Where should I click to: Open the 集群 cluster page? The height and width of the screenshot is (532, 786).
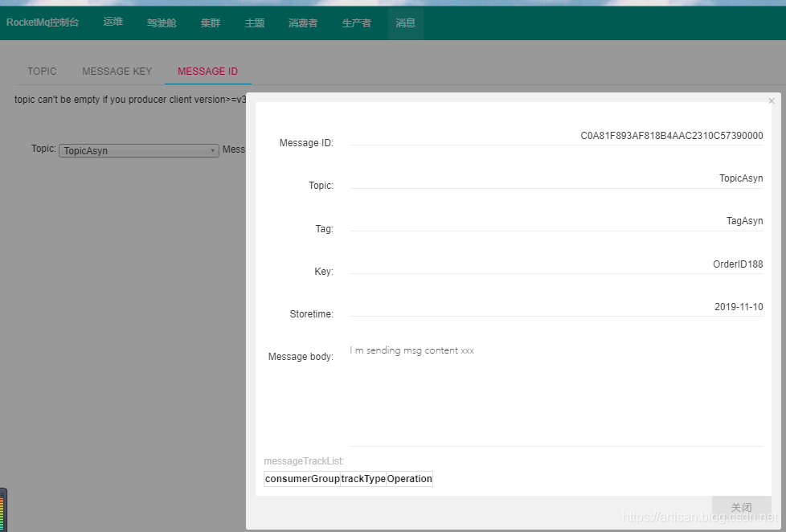(211, 23)
